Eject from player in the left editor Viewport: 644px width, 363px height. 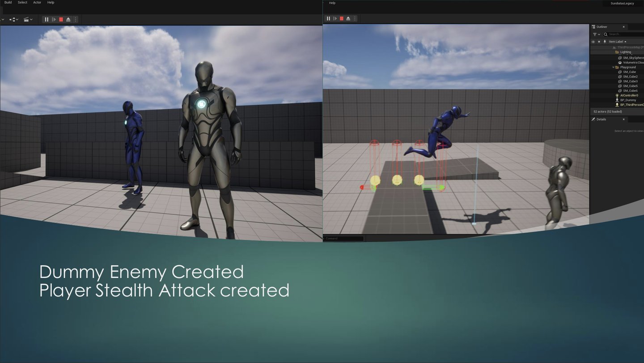pyautogui.click(x=68, y=19)
